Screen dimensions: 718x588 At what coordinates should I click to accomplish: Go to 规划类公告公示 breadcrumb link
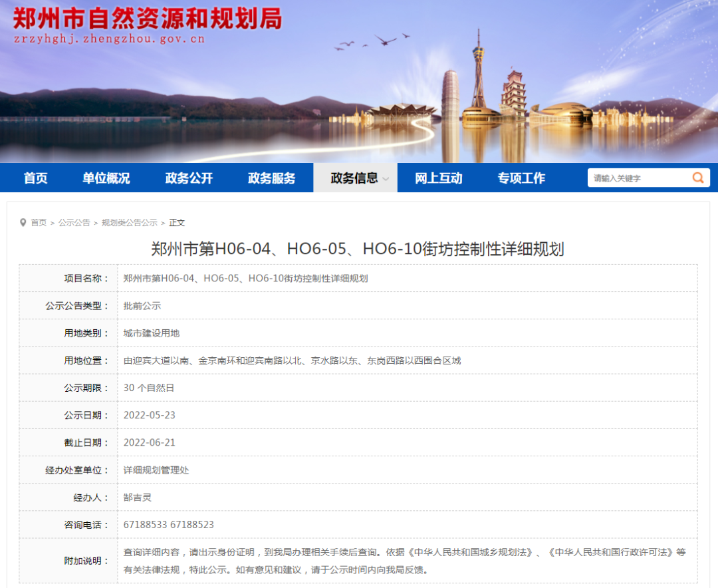130,223
